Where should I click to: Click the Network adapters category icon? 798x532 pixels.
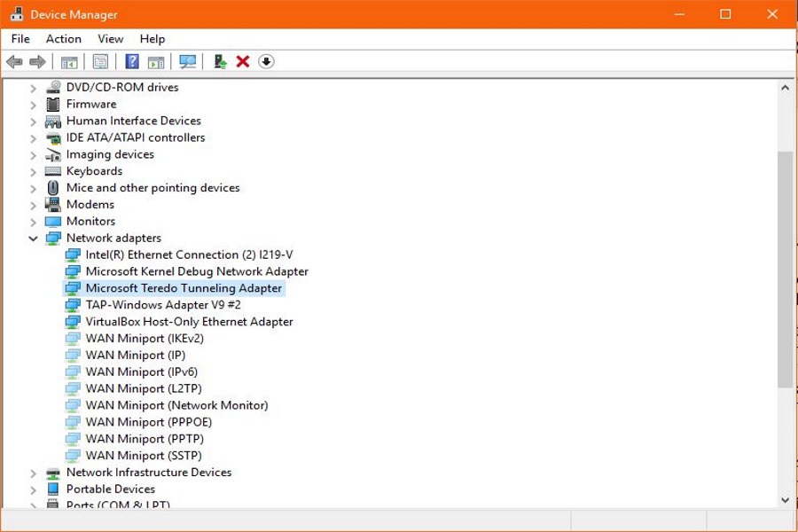point(53,239)
